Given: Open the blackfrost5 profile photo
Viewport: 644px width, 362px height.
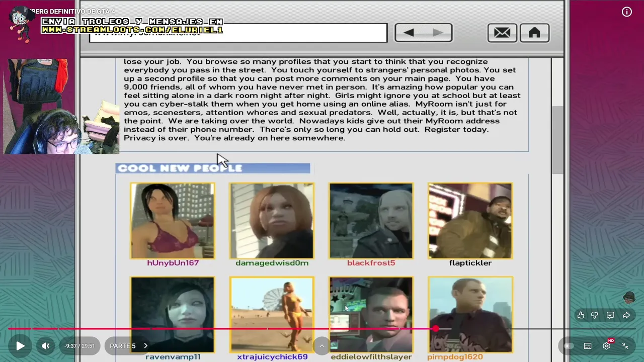Looking at the screenshot, I should tap(371, 221).
